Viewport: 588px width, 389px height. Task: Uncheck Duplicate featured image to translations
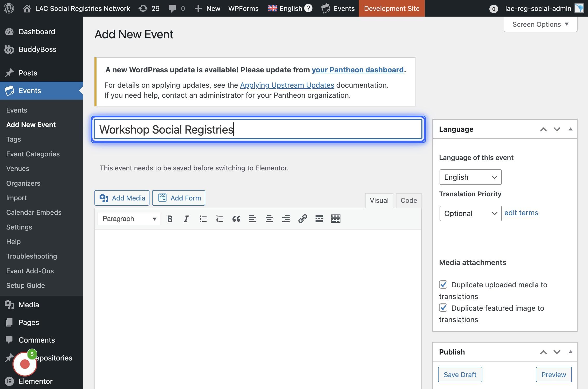point(443,308)
